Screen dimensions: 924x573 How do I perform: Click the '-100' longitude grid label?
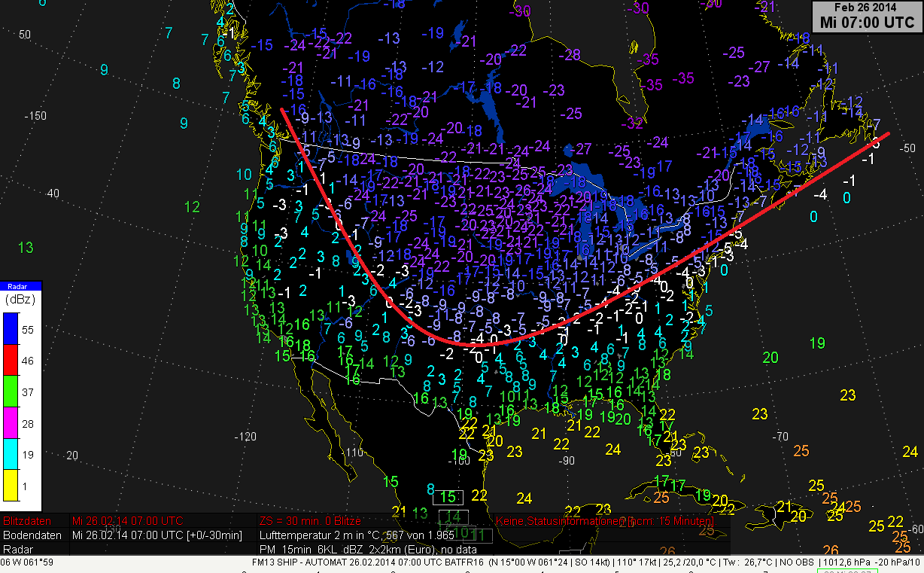point(458,461)
